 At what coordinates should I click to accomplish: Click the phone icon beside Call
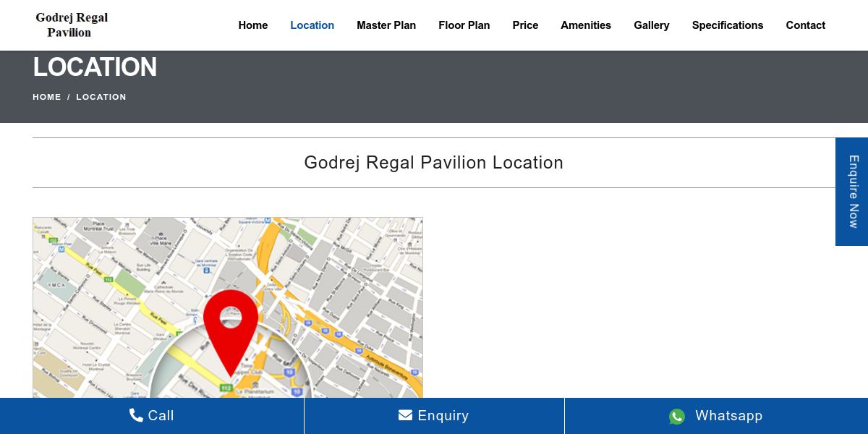(x=136, y=415)
